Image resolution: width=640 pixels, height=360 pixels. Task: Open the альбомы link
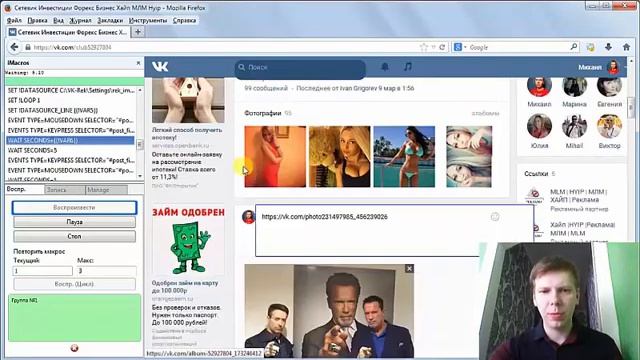(x=485, y=113)
